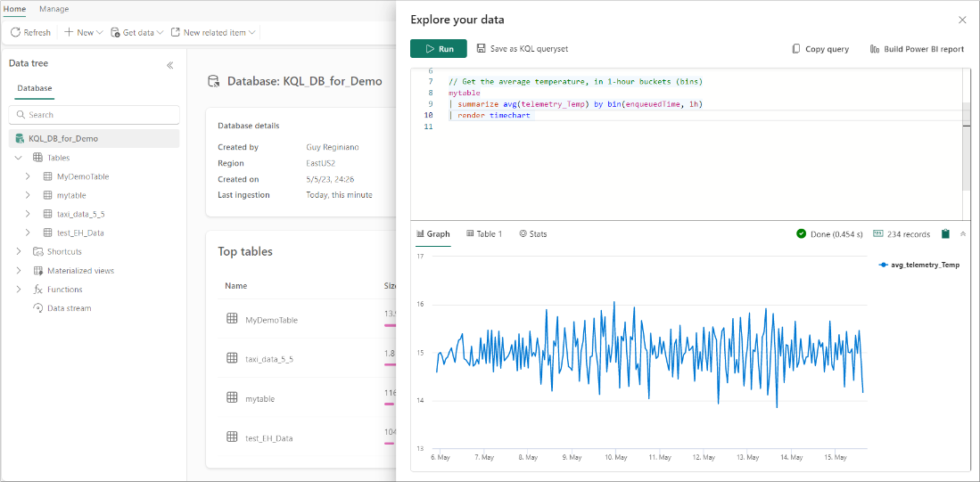
Task: Close the Explore your data panel
Action: point(961,20)
